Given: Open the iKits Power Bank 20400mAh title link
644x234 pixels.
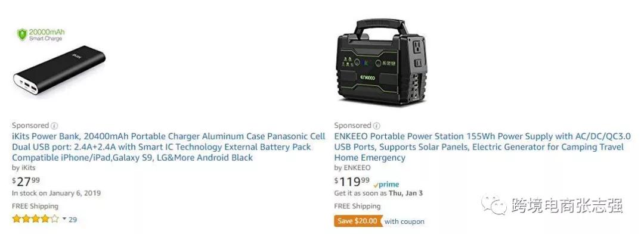Looking at the screenshot, I should pos(168,147).
